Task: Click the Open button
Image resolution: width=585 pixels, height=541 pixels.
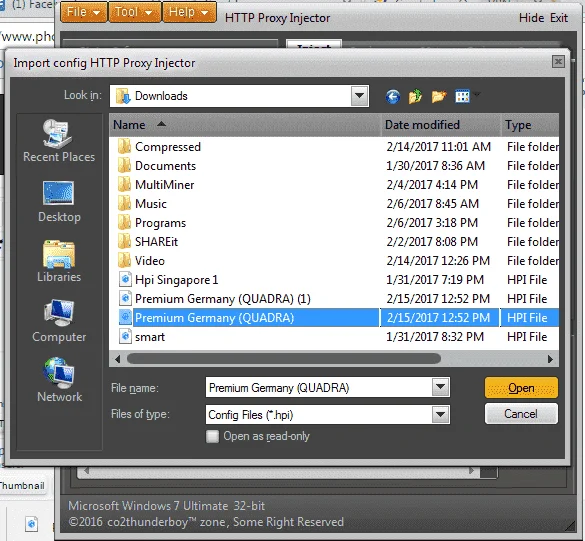Action: click(521, 388)
